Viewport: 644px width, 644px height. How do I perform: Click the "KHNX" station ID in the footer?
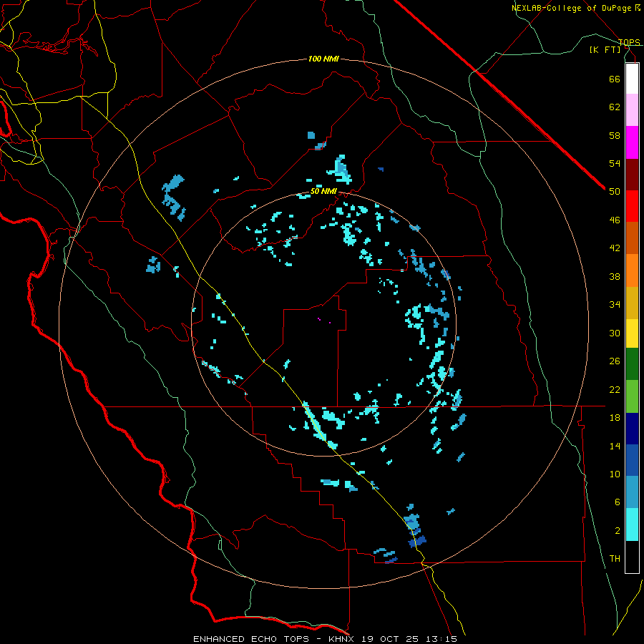click(342, 639)
